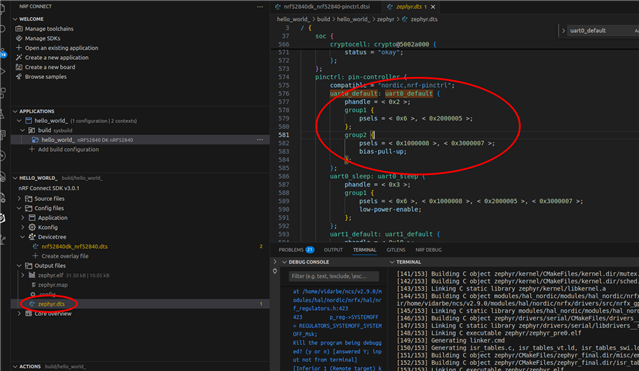The image size is (639, 371).
Task: Click the debug console filter input
Action: point(333,276)
